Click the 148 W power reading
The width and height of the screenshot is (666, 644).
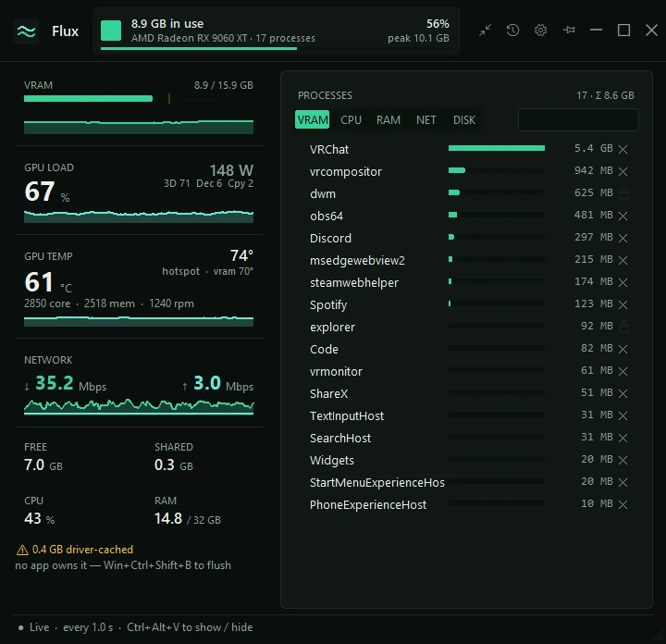[231, 170]
